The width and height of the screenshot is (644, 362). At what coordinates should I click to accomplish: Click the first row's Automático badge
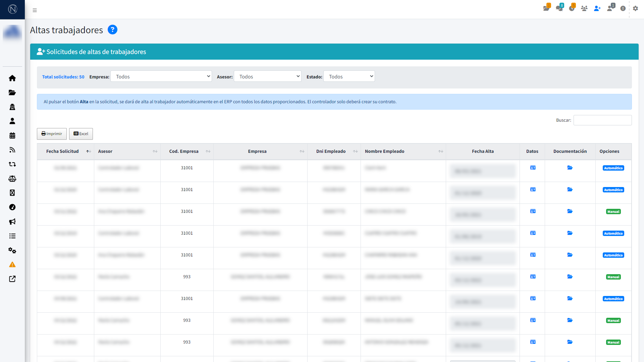click(x=613, y=168)
